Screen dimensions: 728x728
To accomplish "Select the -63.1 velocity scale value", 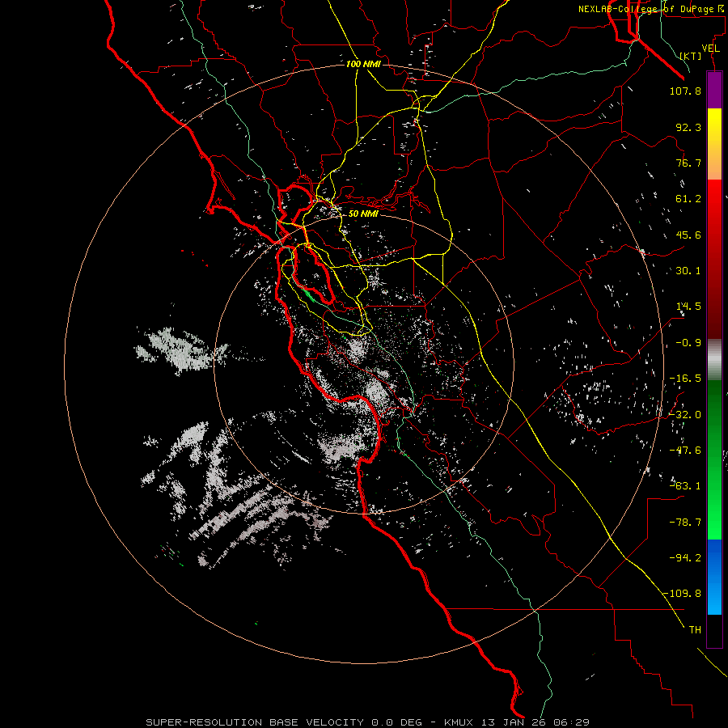I will point(685,486).
